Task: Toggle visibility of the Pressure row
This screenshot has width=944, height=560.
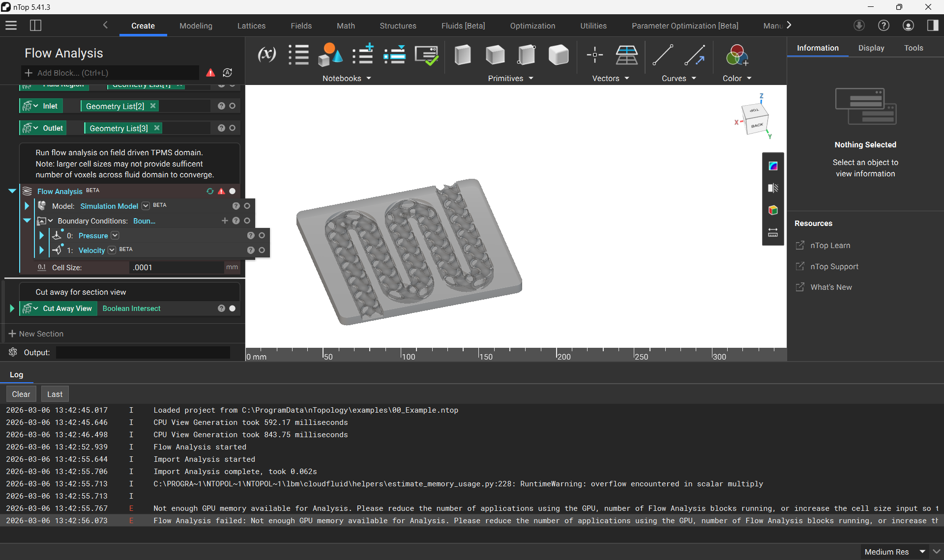Action: coord(262,235)
